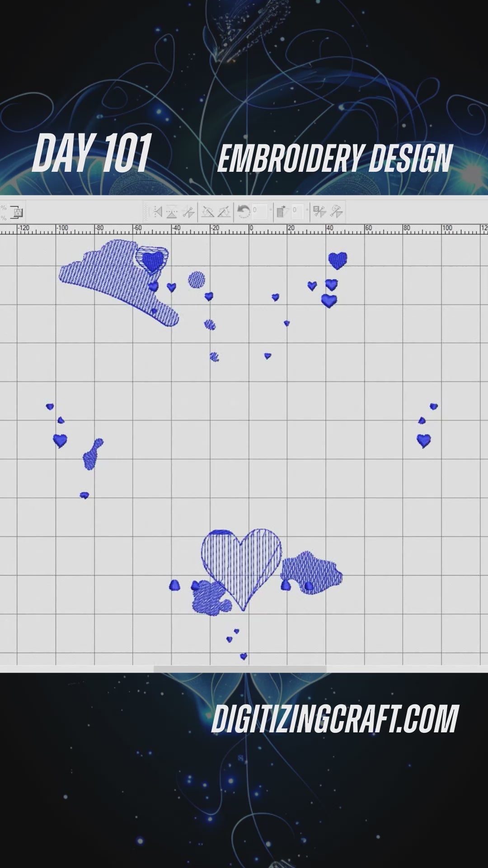
Task: Click the horizontal scrollbar below the canvas
Action: click(239, 669)
